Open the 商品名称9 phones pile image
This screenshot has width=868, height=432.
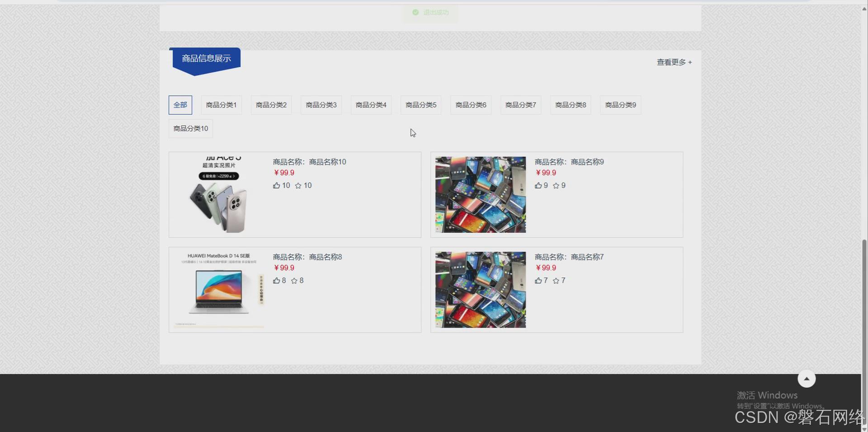[481, 195]
